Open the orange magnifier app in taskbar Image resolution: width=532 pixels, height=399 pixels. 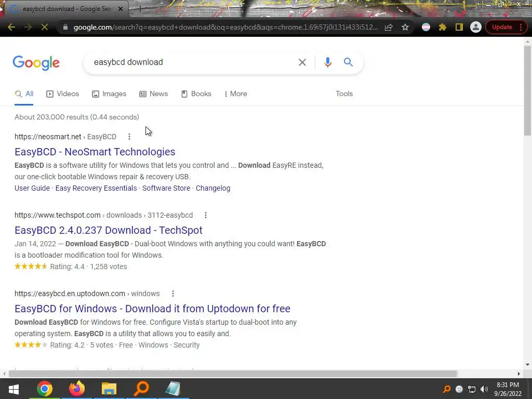point(141,389)
